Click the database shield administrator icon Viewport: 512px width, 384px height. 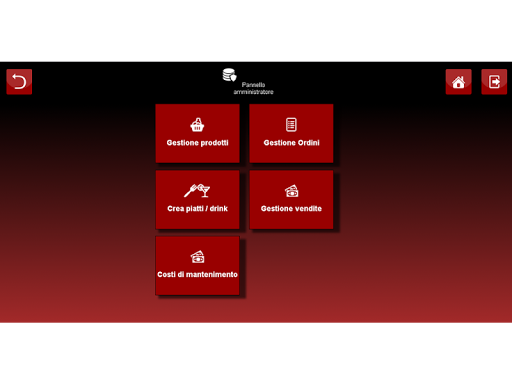coord(229,75)
